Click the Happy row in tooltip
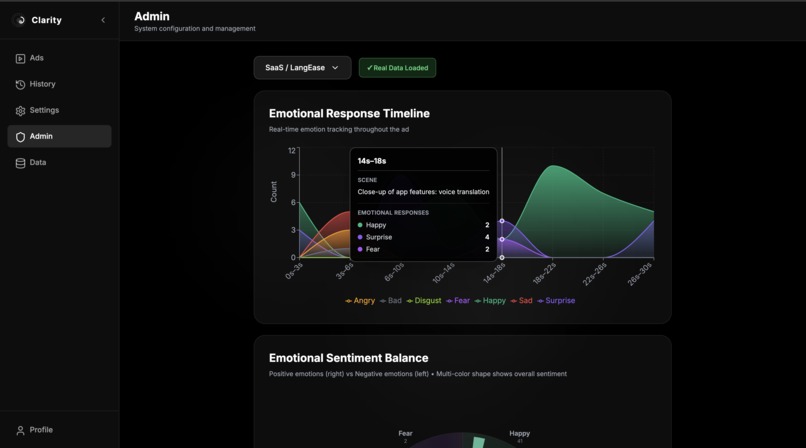The image size is (806, 448). point(424,225)
